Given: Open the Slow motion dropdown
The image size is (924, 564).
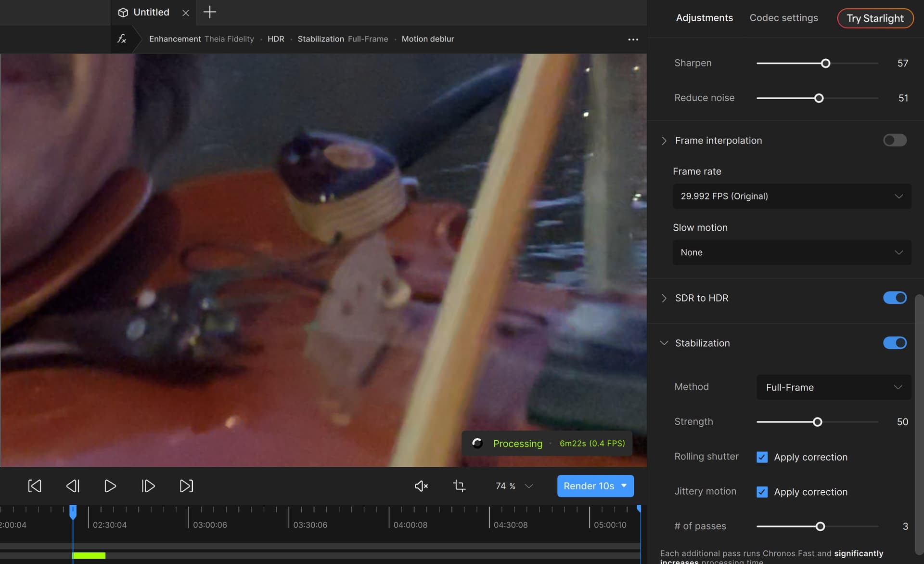Looking at the screenshot, I should tap(792, 252).
